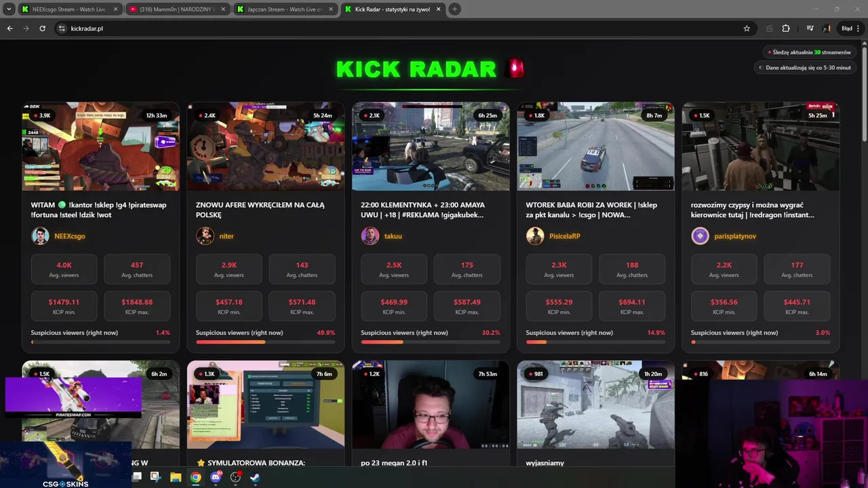Open the PisicelaRP channel name link
868x488 pixels.
click(564, 236)
